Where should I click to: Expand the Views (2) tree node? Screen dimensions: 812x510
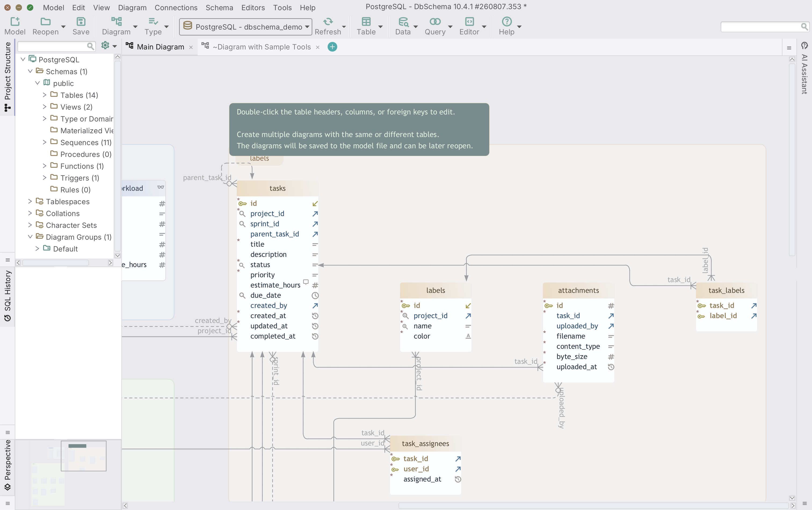(x=45, y=107)
